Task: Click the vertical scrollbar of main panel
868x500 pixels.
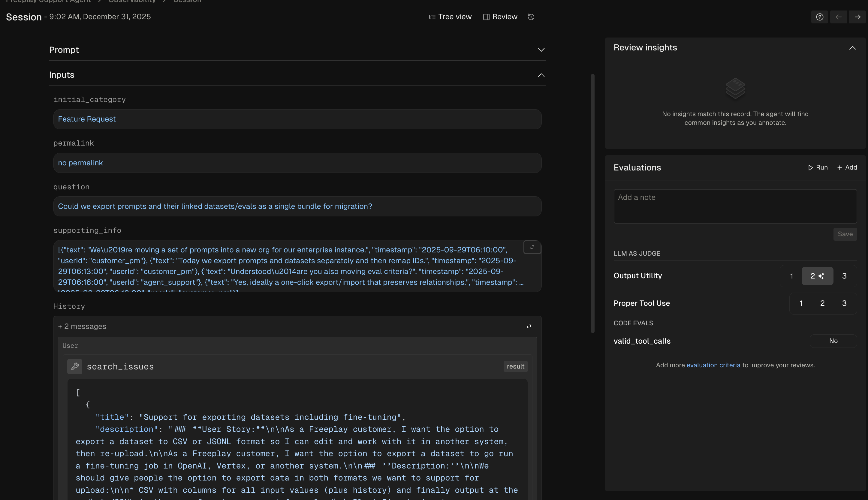Action: pyautogui.click(x=592, y=203)
